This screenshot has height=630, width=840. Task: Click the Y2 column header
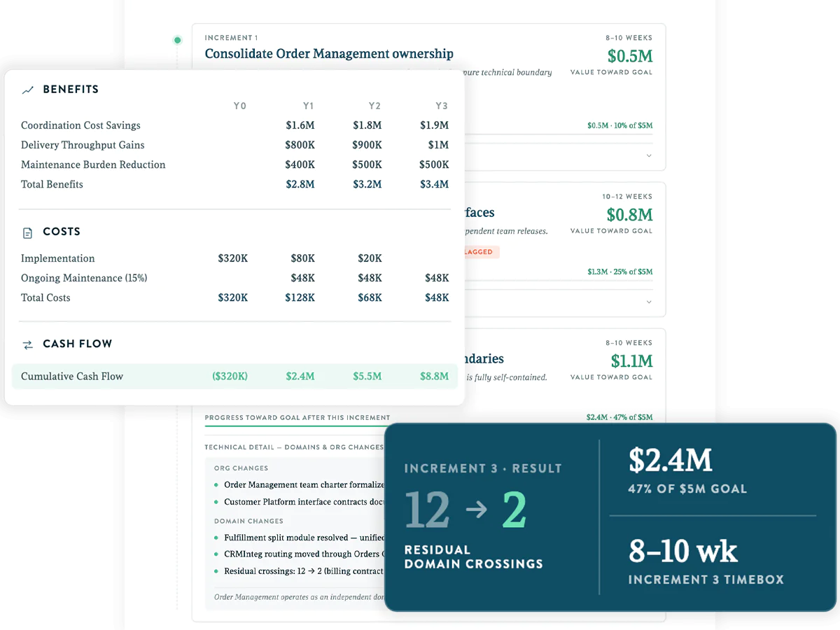click(x=374, y=106)
